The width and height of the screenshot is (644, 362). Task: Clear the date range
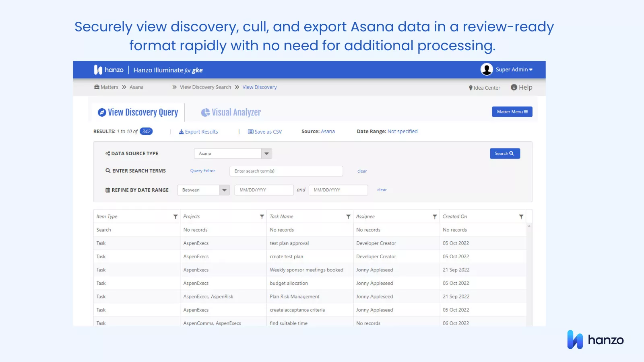coord(382,190)
